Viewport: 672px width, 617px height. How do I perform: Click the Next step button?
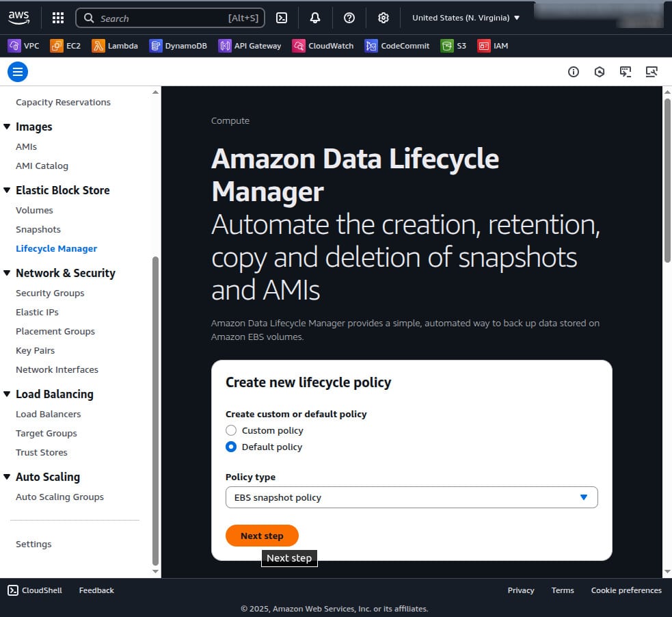pos(262,536)
